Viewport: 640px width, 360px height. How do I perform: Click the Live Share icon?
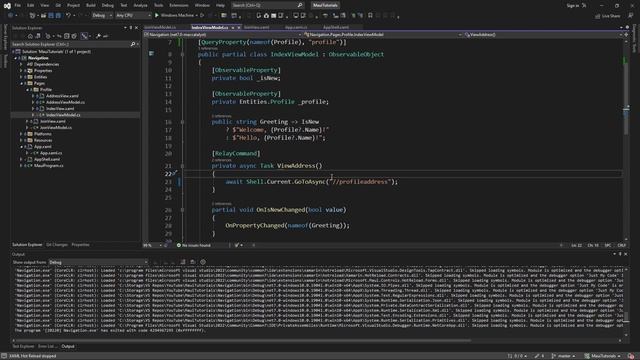pos(598,16)
